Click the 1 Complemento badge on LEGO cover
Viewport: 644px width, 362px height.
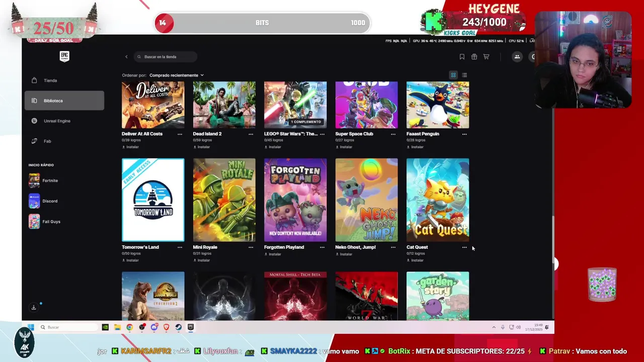coord(306,122)
